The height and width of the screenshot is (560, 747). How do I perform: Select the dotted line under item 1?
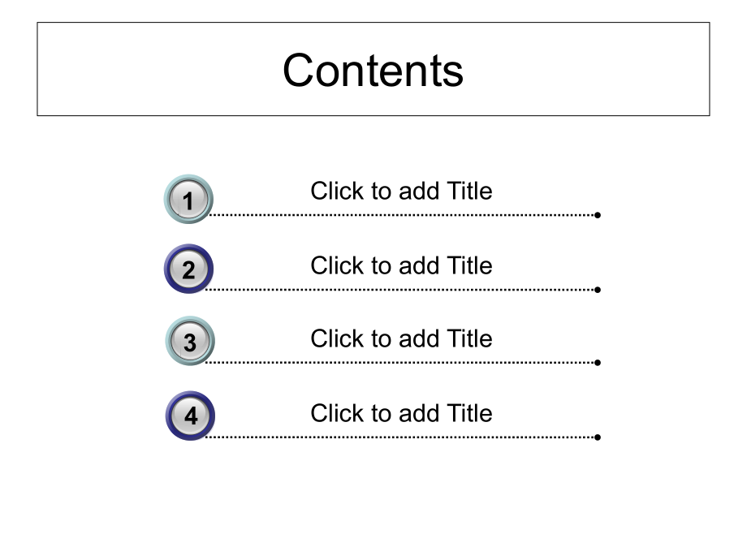pyautogui.click(x=403, y=215)
